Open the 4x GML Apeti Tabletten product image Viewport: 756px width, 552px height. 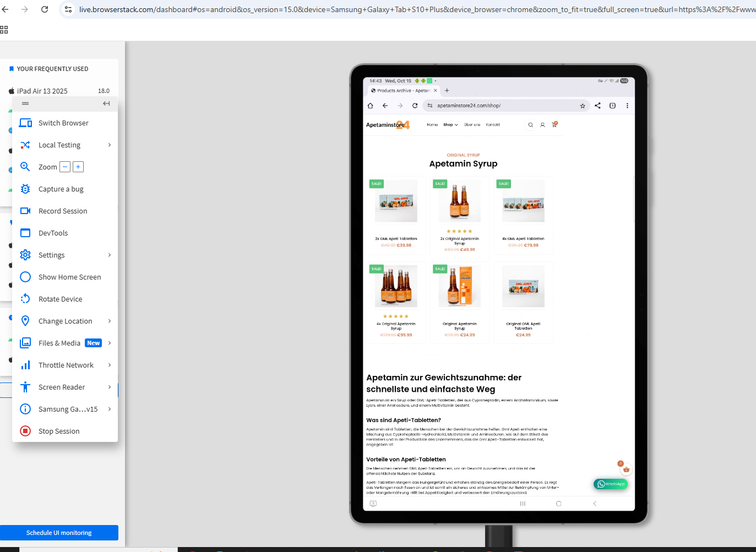click(523, 201)
